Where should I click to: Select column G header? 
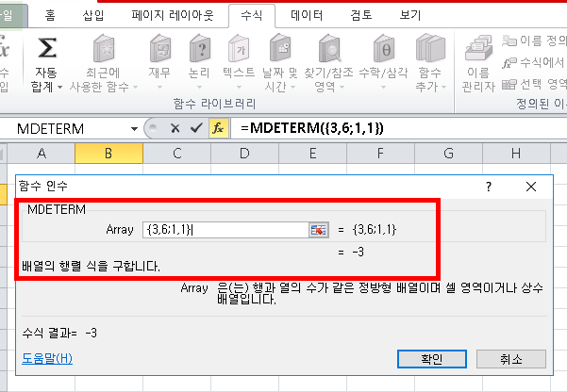(x=449, y=154)
